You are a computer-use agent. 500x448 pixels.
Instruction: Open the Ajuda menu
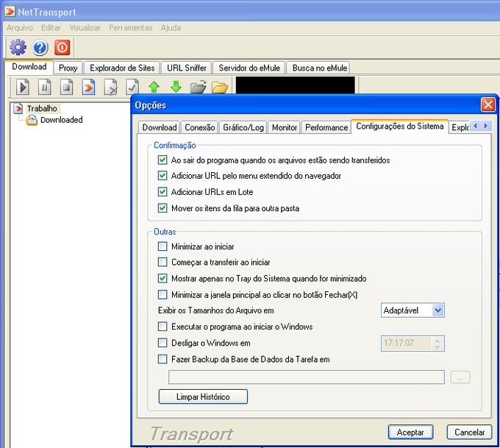tap(171, 28)
